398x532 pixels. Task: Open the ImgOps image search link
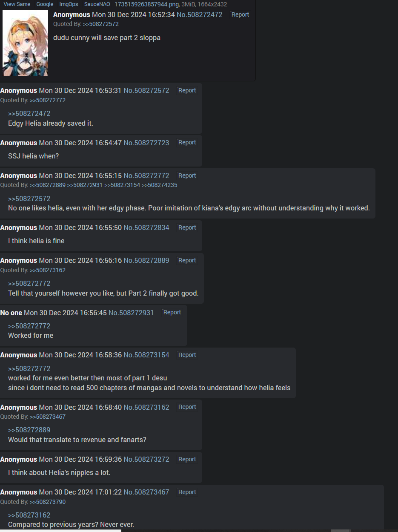(69, 4)
